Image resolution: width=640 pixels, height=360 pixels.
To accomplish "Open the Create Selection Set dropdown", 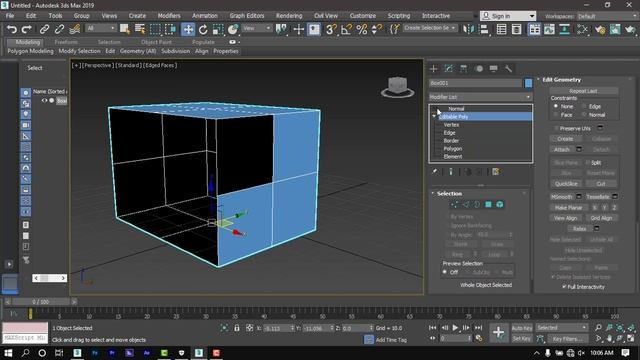I will (430, 28).
